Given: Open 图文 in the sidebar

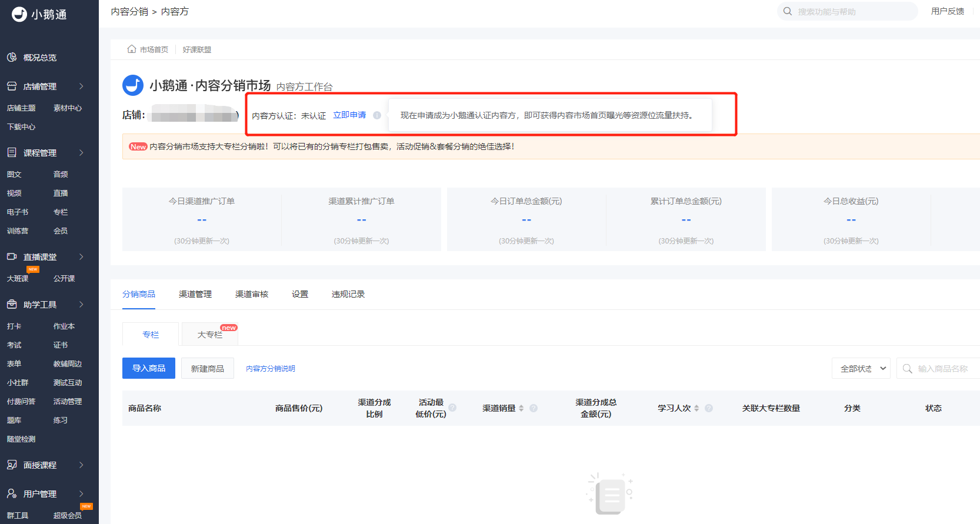Looking at the screenshot, I should click(14, 175).
